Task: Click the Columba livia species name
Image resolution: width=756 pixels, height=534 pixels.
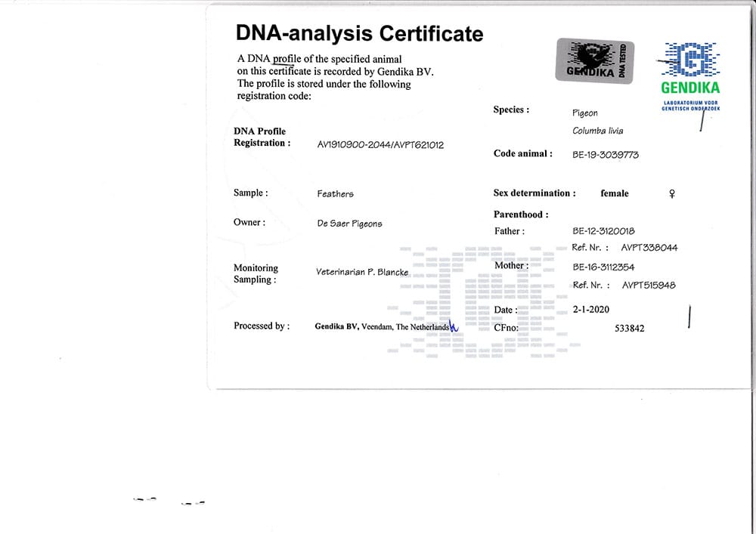Action: [597, 131]
